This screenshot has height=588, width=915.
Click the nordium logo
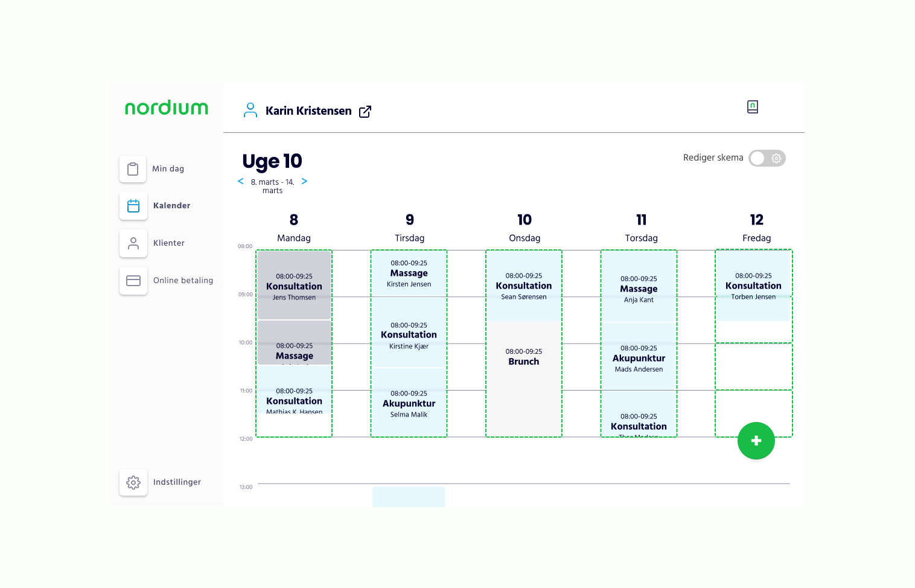(167, 107)
